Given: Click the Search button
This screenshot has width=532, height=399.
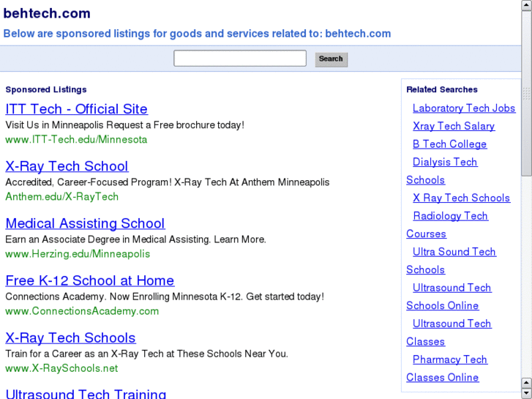Looking at the screenshot, I should point(331,59).
